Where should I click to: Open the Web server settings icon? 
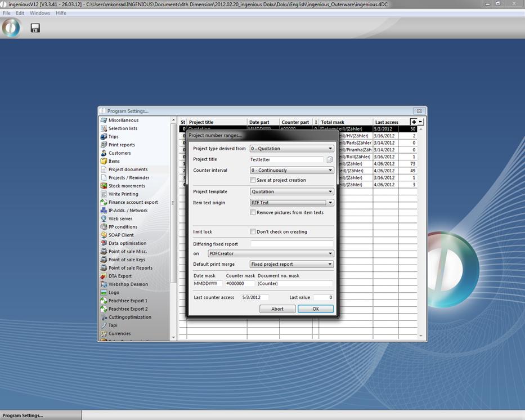coord(104,218)
